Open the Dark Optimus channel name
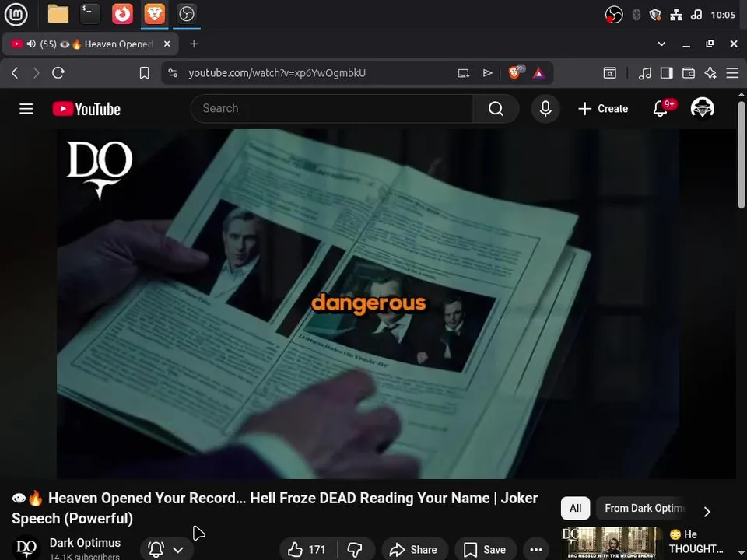Viewport: 747px width, 560px height. [85, 543]
